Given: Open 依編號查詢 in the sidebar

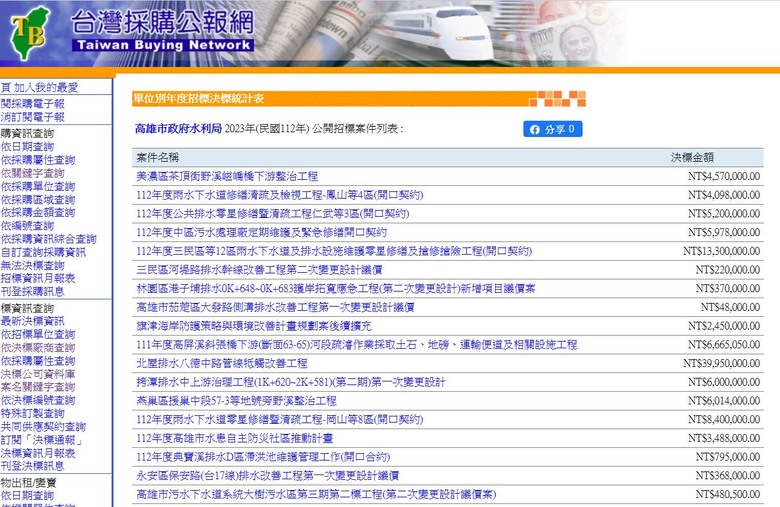Looking at the screenshot, I should [x=27, y=226].
